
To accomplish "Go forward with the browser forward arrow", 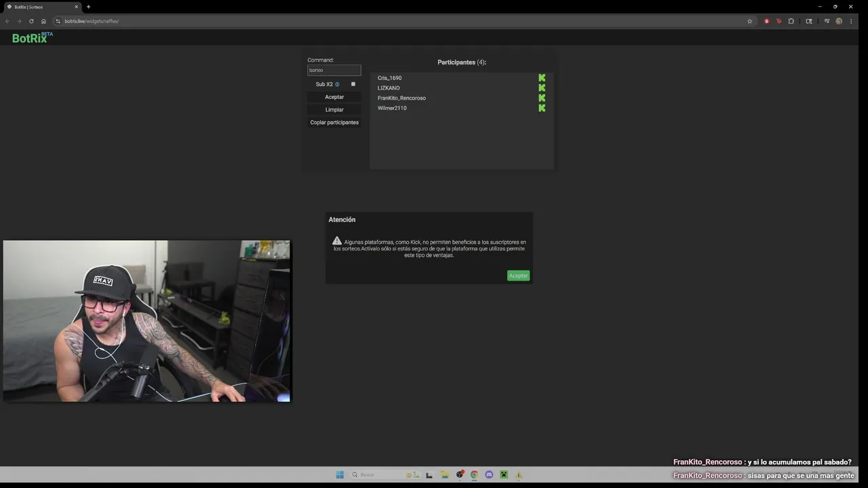I will click(x=19, y=21).
